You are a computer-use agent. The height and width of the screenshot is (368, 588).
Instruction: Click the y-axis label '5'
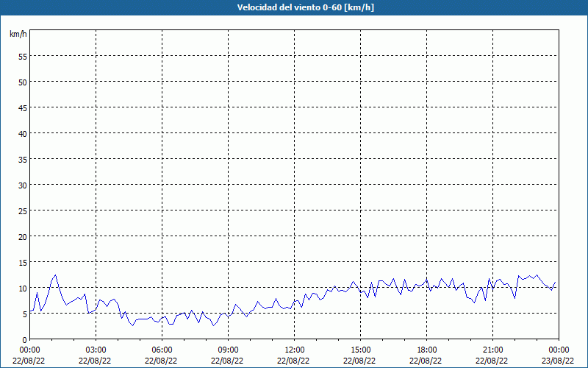25,314
